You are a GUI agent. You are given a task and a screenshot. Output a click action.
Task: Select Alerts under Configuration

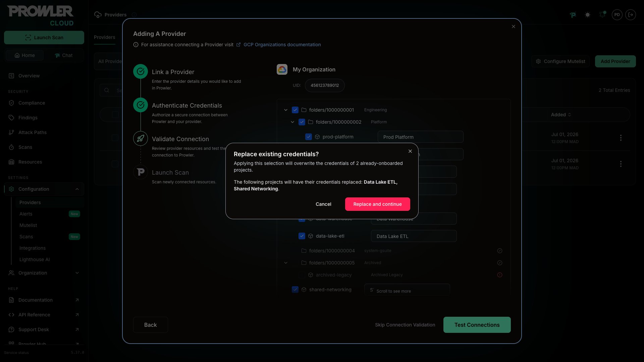(x=50, y=214)
